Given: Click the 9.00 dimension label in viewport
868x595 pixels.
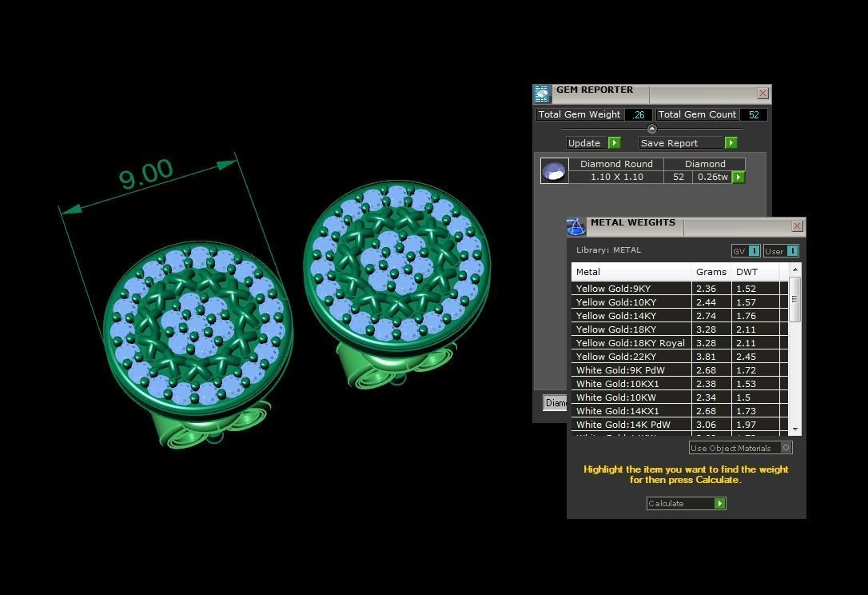Looking at the screenshot, I should click(x=146, y=174).
